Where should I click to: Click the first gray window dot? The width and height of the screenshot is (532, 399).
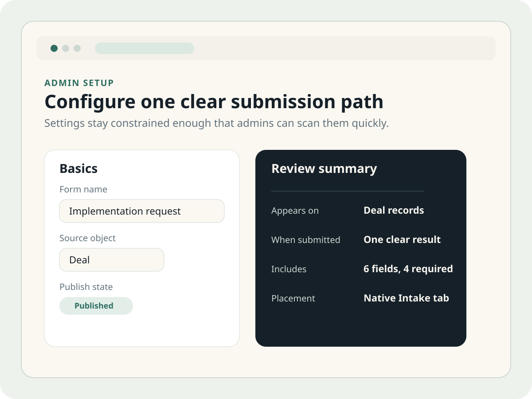(65, 48)
